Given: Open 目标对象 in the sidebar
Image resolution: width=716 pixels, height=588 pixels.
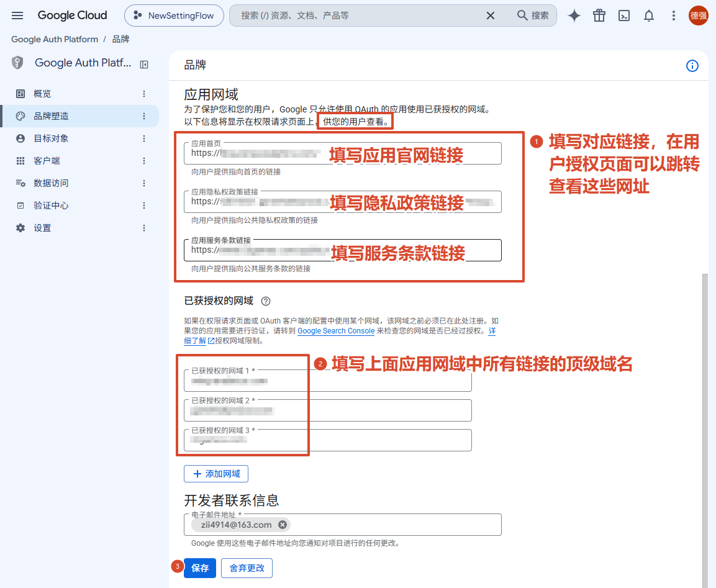Looking at the screenshot, I should pos(79,138).
